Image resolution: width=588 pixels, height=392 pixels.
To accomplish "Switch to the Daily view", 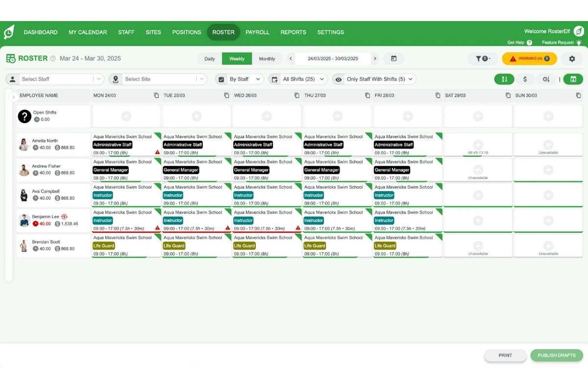I will click(x=210, y=59).
